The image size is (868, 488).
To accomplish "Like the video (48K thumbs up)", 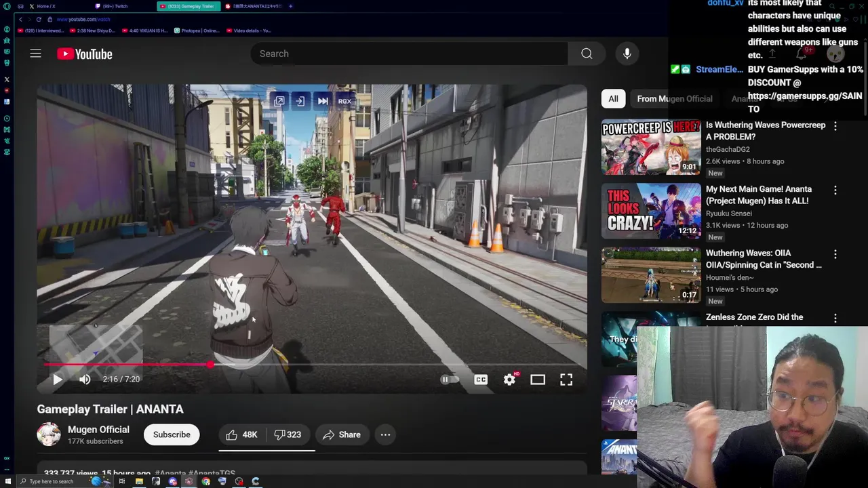I will pos(241,434).
